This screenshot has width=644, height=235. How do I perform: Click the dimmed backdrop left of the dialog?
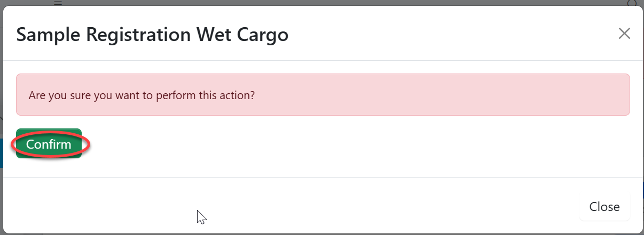point(2,80)
